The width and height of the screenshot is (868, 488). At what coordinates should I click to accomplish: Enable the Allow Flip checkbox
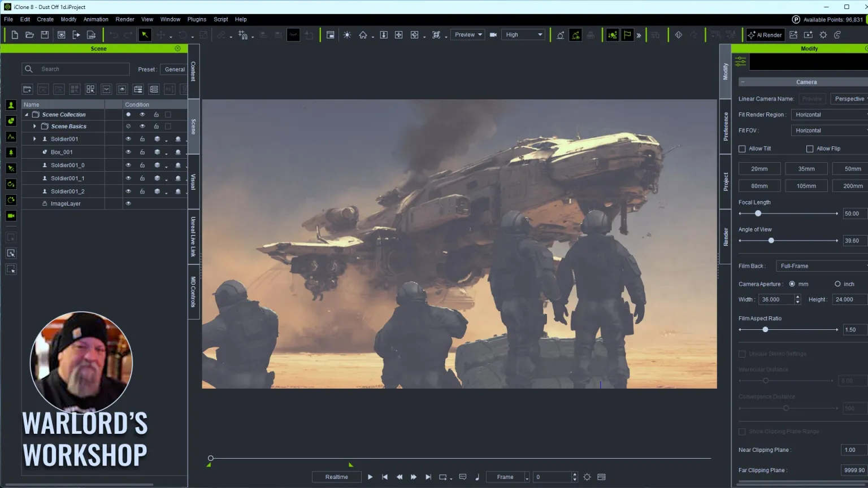[810, 149]
